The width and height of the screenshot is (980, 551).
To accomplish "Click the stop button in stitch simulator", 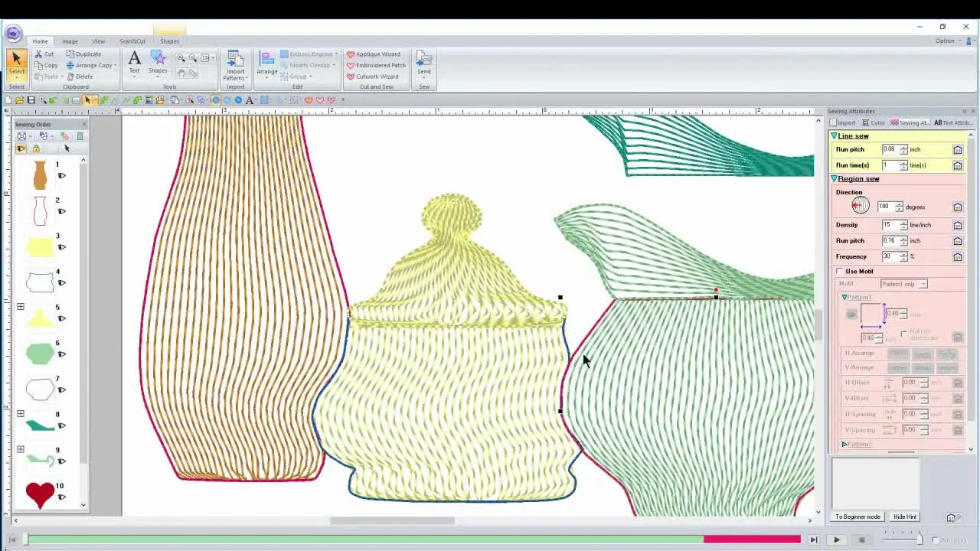I will [861, 540].
